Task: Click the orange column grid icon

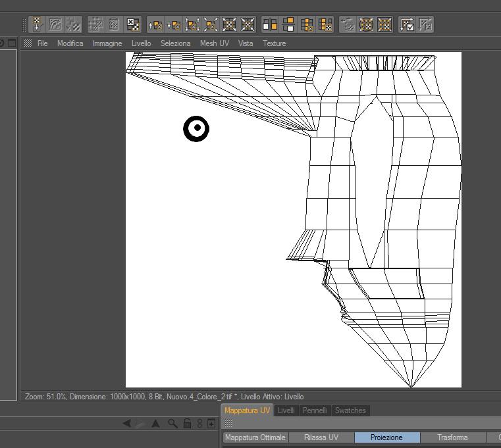Action: click(x=307, y=24)
